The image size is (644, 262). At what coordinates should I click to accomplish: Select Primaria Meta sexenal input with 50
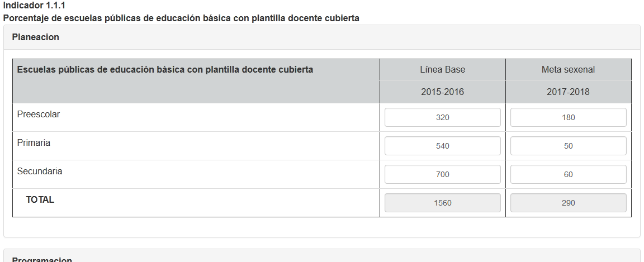tap(568, 146)
